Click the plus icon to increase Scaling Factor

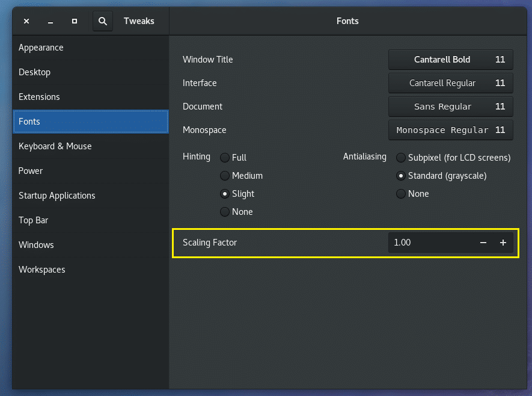coord(503,243)
